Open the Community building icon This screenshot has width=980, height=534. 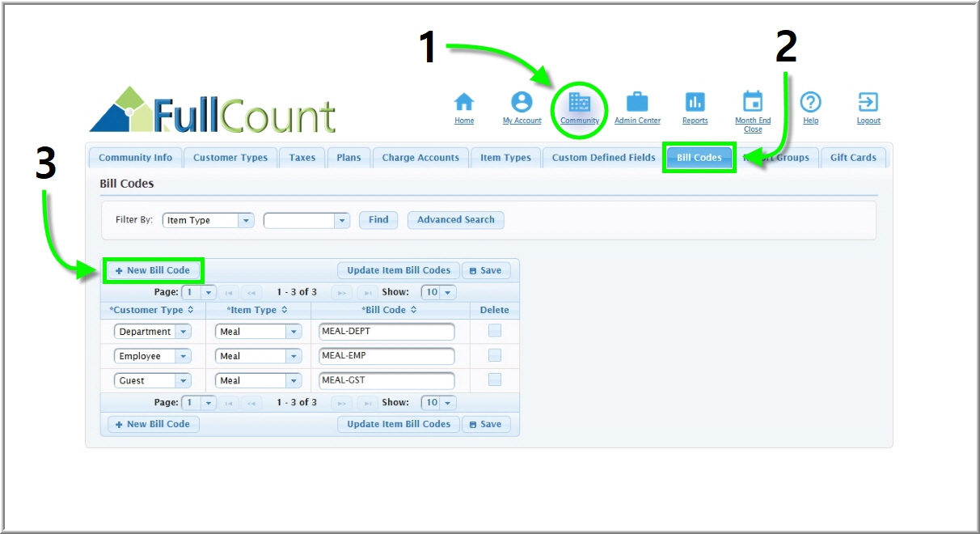580,103
